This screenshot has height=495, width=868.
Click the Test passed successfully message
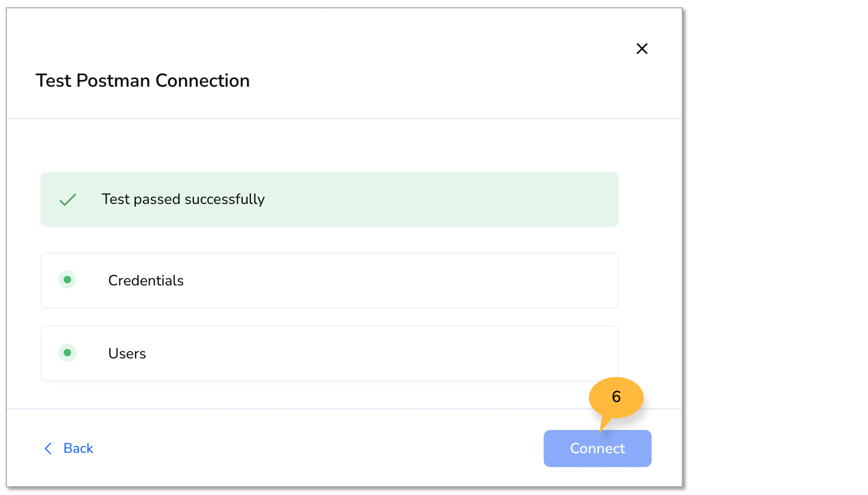(183, 199)
